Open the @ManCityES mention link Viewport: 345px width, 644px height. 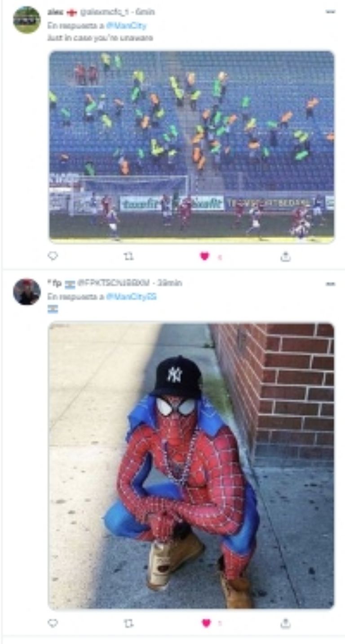point(132,297)
